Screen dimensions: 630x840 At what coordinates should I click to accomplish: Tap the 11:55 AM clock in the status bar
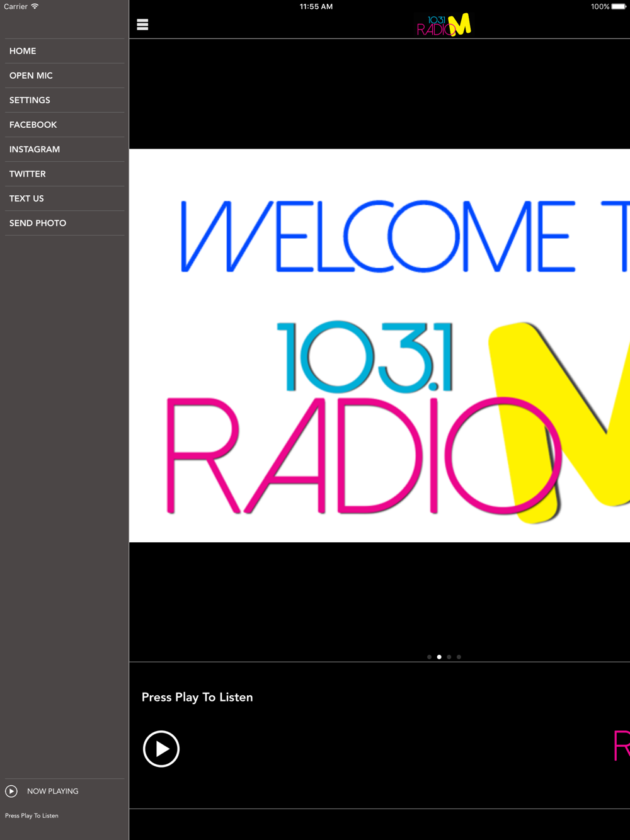pyautogui.click(x=316, y=6)
